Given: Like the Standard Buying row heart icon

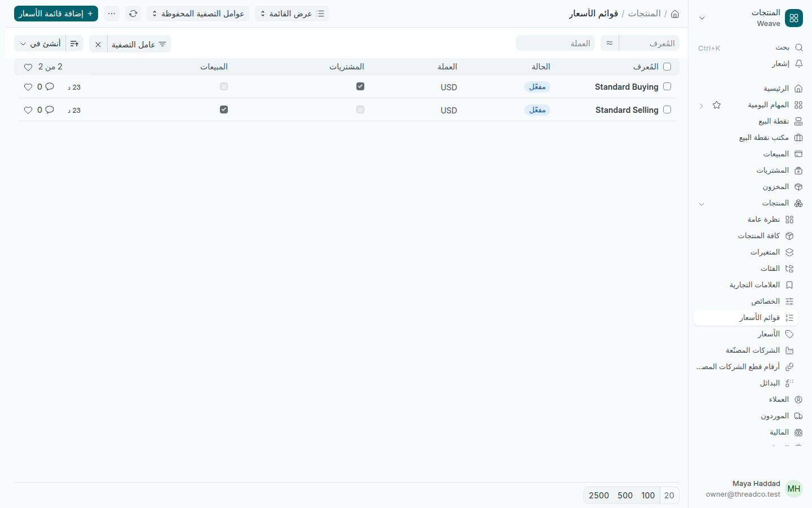Looking at the screenshot, I should pos(28,87).
